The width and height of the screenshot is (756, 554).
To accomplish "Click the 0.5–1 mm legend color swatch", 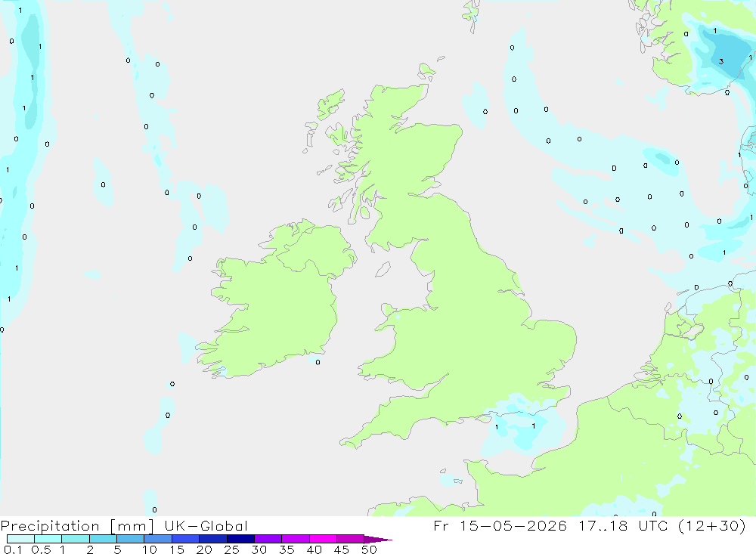I will click(48, 539).
